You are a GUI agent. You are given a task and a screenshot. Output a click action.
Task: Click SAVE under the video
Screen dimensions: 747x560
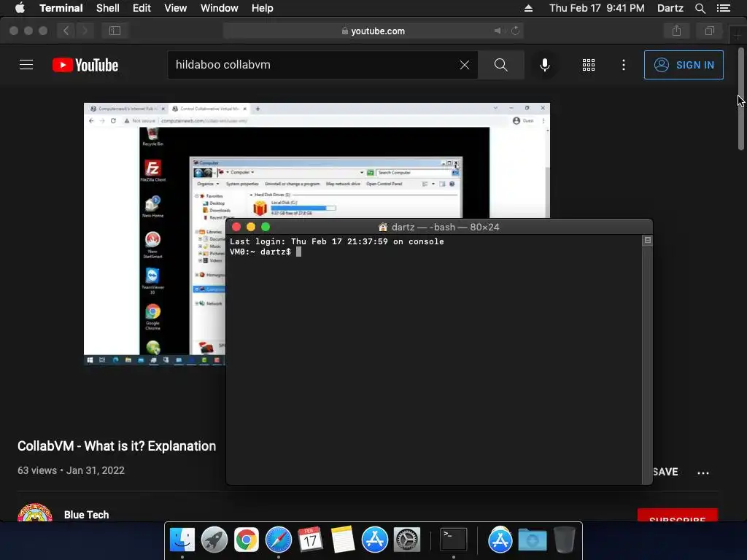click(665, 472)
